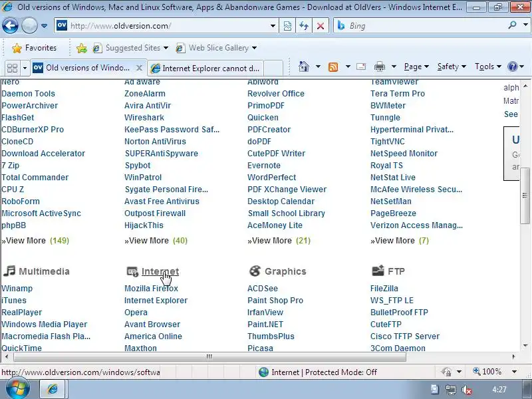Go back with the blue Back arrow
The width and height of the screenshot is (532, 399).
click(10, 25)
